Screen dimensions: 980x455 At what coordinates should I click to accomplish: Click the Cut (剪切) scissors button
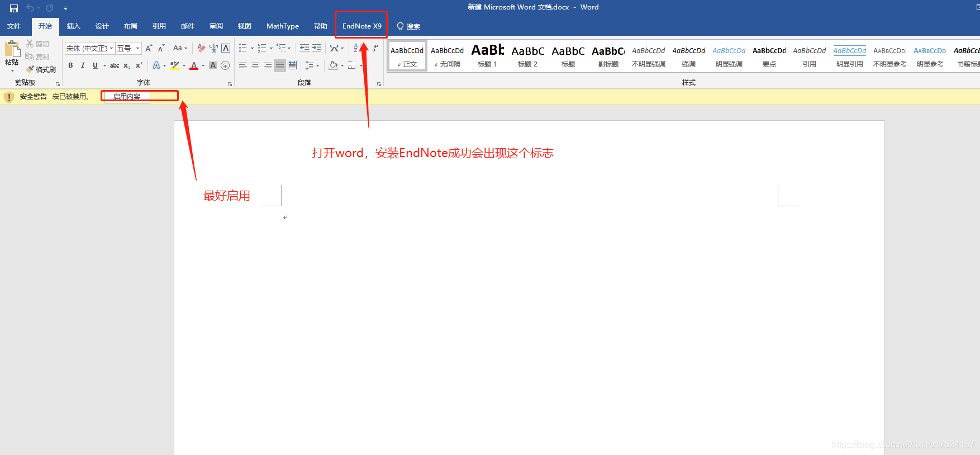coord(37,44)
